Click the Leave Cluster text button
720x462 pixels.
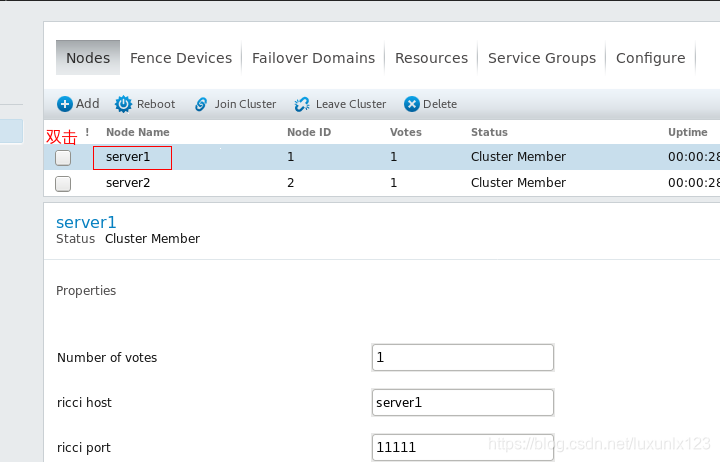pos(351,104)
